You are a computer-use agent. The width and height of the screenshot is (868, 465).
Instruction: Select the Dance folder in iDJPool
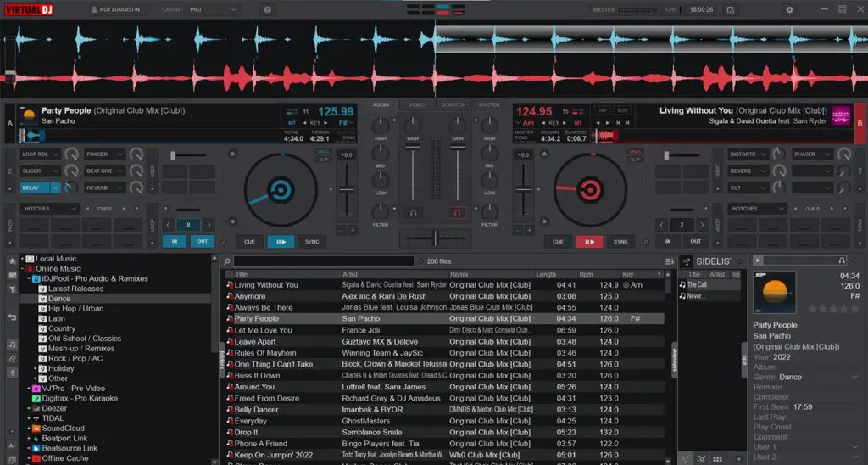(59, 298)
